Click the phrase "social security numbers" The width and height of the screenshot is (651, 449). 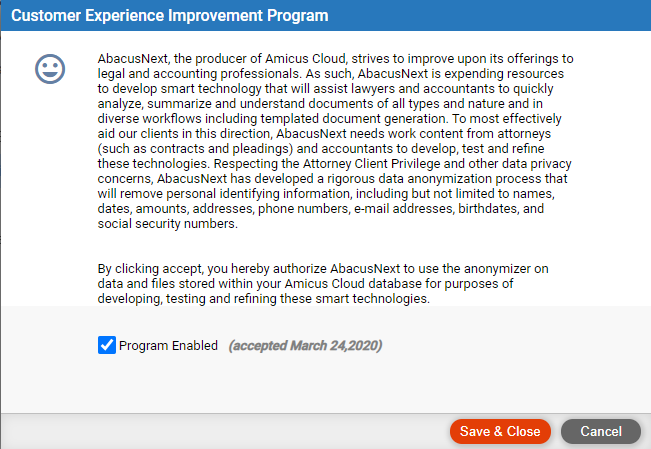click(166, 223)
